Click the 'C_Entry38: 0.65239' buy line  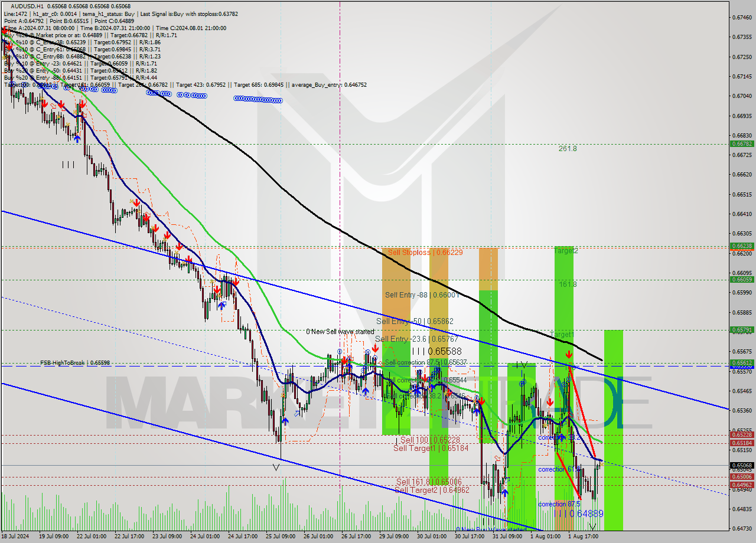pos(82,42)
